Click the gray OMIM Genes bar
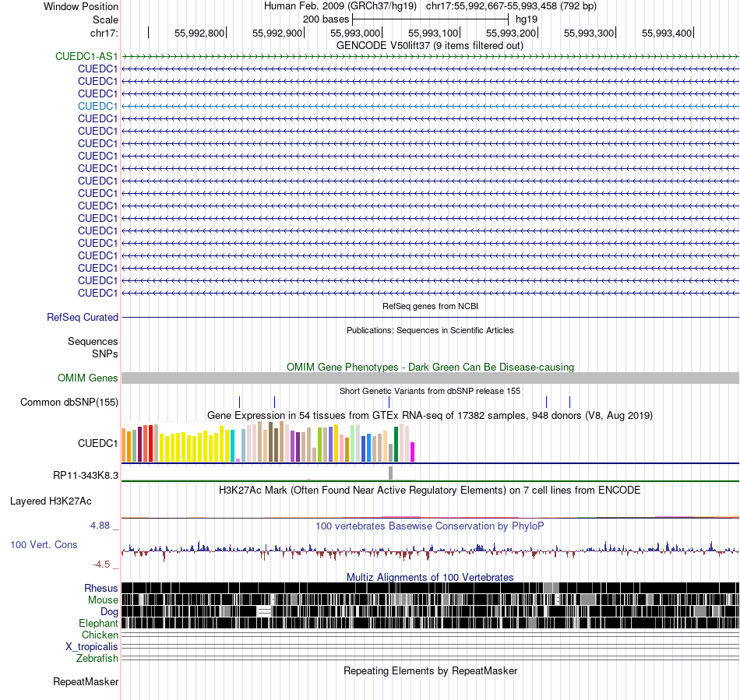Image resolution: width=740 pixels, height=700 pixels. tap(430, 378)
